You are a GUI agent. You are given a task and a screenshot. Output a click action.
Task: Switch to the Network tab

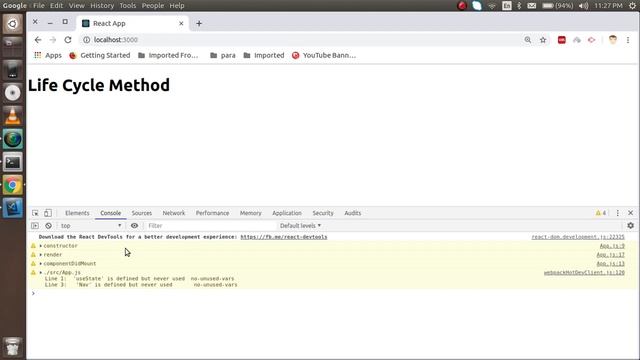(174, 213)
